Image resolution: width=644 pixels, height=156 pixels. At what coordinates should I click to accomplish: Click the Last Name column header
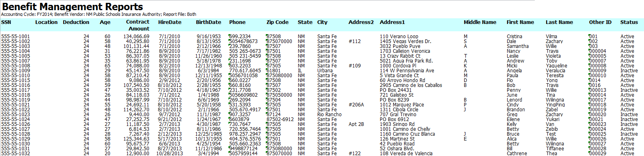click(x=559, y=22)
